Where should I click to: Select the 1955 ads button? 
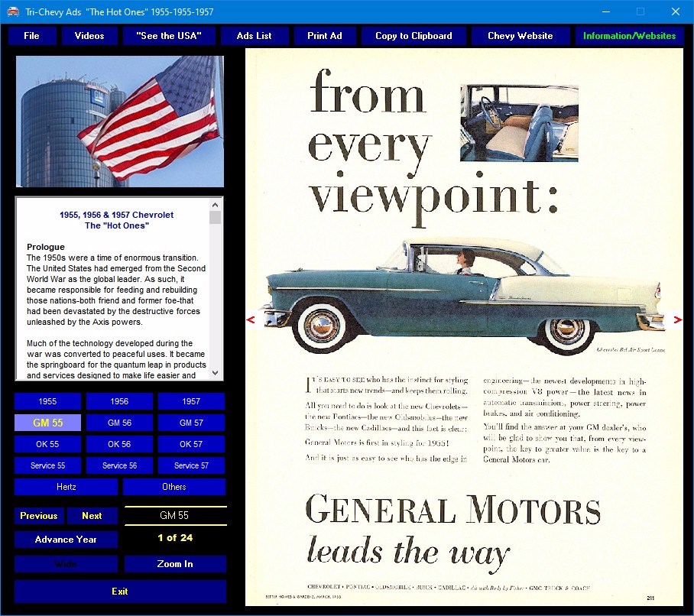pos(47,401)
